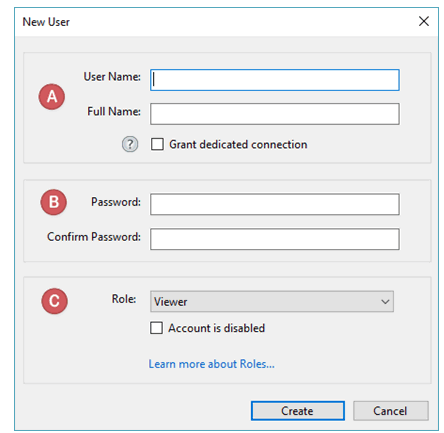
Task: Open the Learn more about Roles link
Action: pyautogui.click(x=212, y=364)
